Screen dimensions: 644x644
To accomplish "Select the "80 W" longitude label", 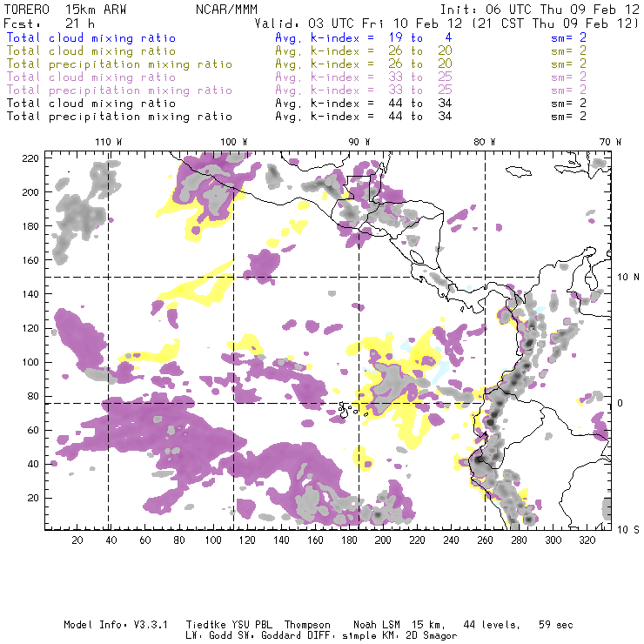I will tap(485, 142).
